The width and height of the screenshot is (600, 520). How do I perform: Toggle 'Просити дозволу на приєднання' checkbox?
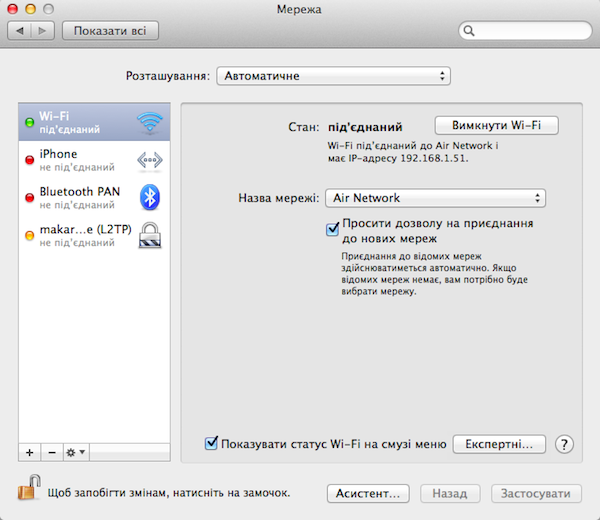click(x=333, y=229)
